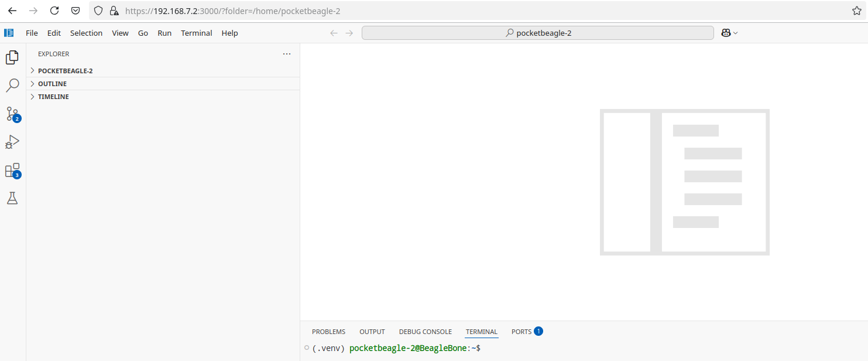This screenshot has height=361, width=868.
Task: Select the Search icon in activity bar
Action: click(12, 85)
